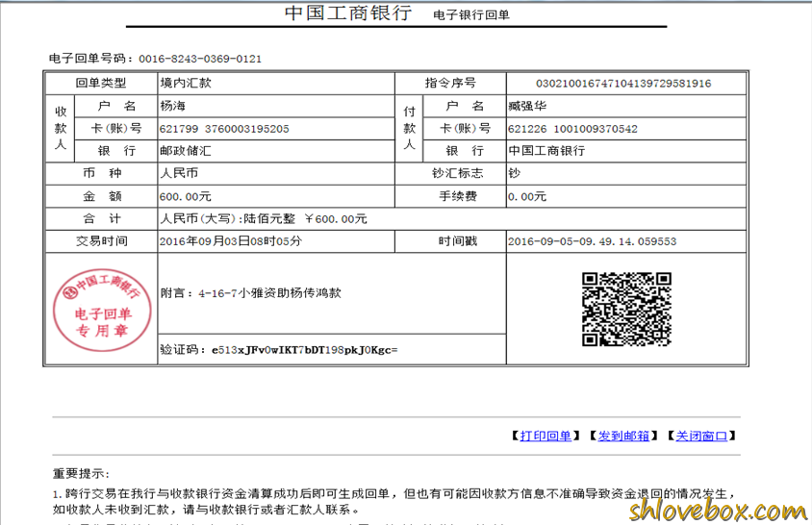Click the fee value 0.00元
812x525 pixels.
(x=527, y=196)
